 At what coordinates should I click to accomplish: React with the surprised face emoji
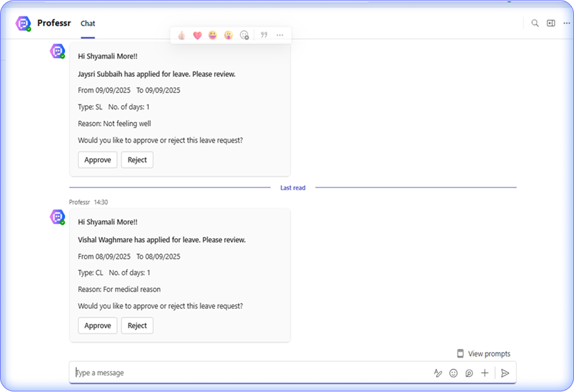click(x=228, y=35)
